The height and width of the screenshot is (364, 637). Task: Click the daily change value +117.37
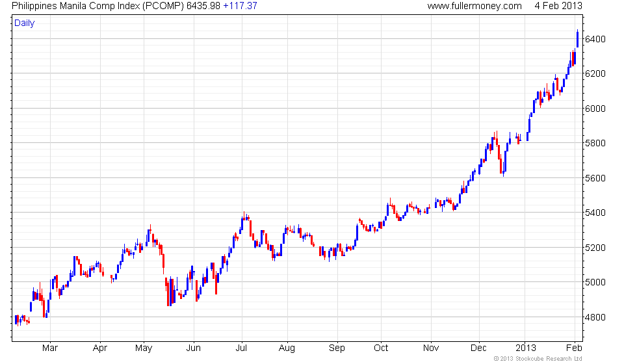click(240, 6)
